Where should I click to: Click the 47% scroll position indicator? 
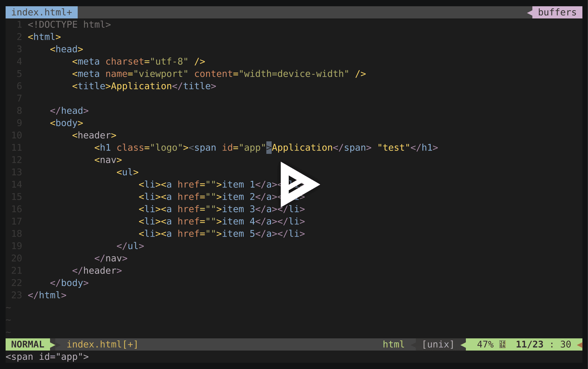click(486, 344)
